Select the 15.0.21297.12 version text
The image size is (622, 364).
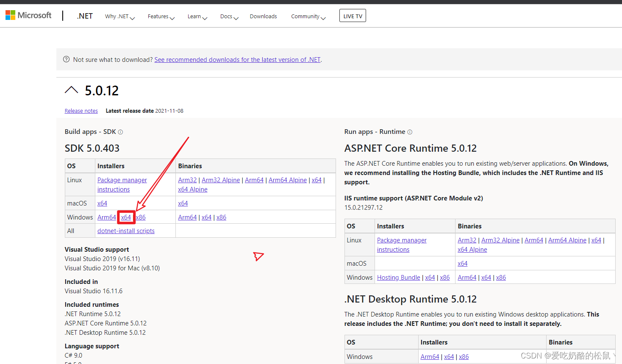pos(364,208)
